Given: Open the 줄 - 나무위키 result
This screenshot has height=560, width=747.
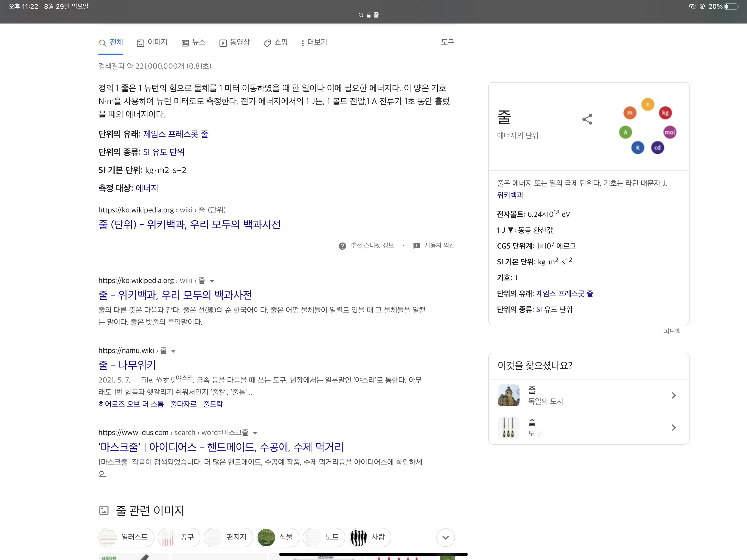Looking at the screenshot, I should (127, 365).
